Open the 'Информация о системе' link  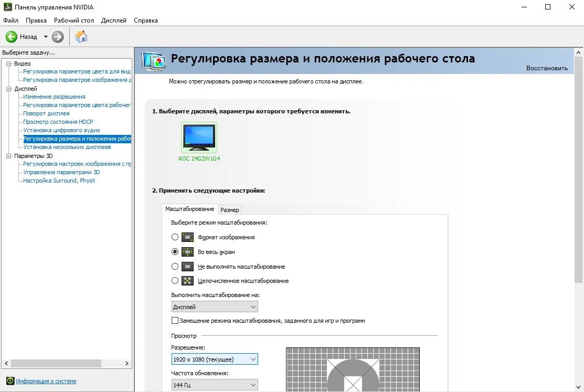(46, 381)
